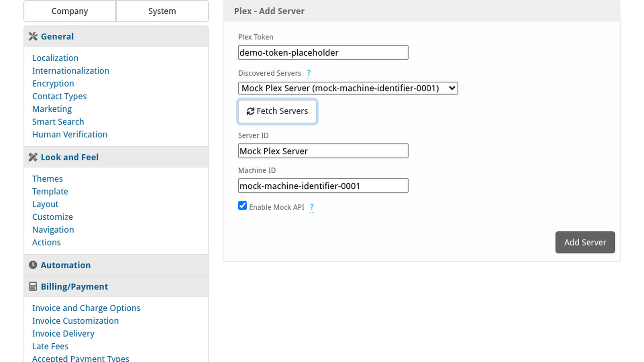Open the Localization settings link
The height and width of the screenshot is (362, 644).
pos(55,58)
